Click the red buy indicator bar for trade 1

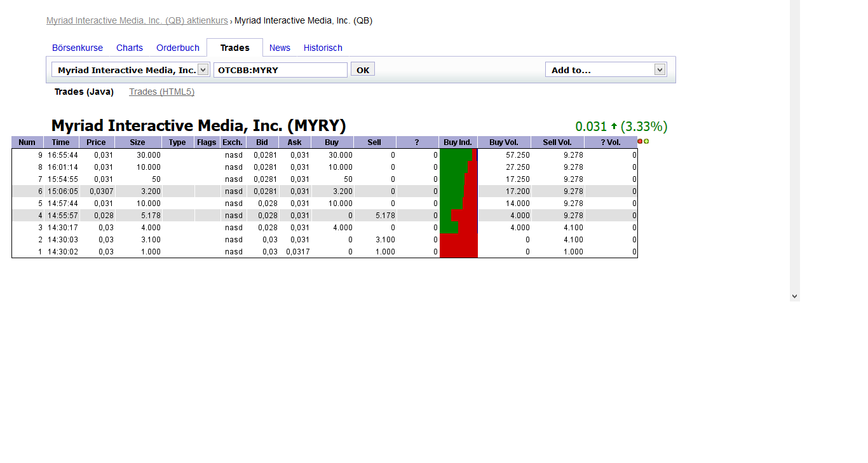[x=458, y=252]
